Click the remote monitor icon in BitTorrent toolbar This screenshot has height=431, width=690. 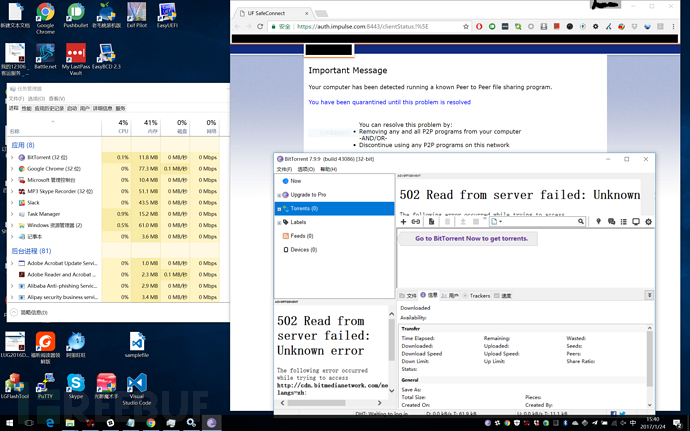635,221
